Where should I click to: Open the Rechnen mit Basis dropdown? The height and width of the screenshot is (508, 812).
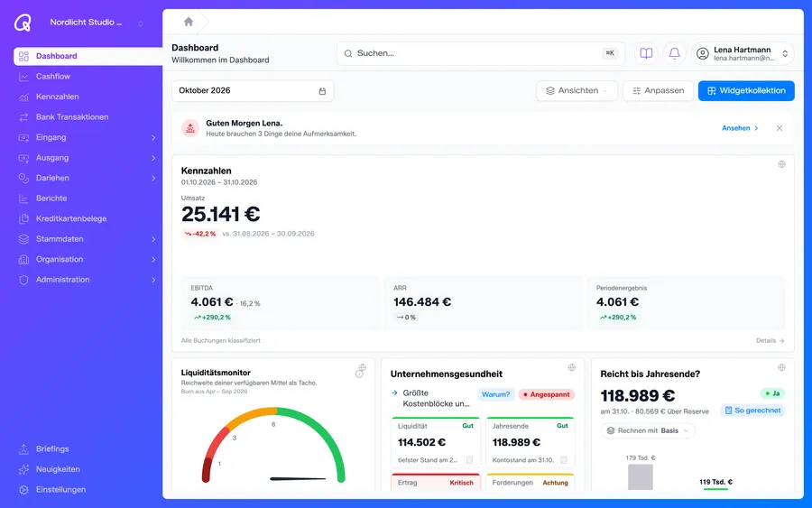(x=648, y=430)
